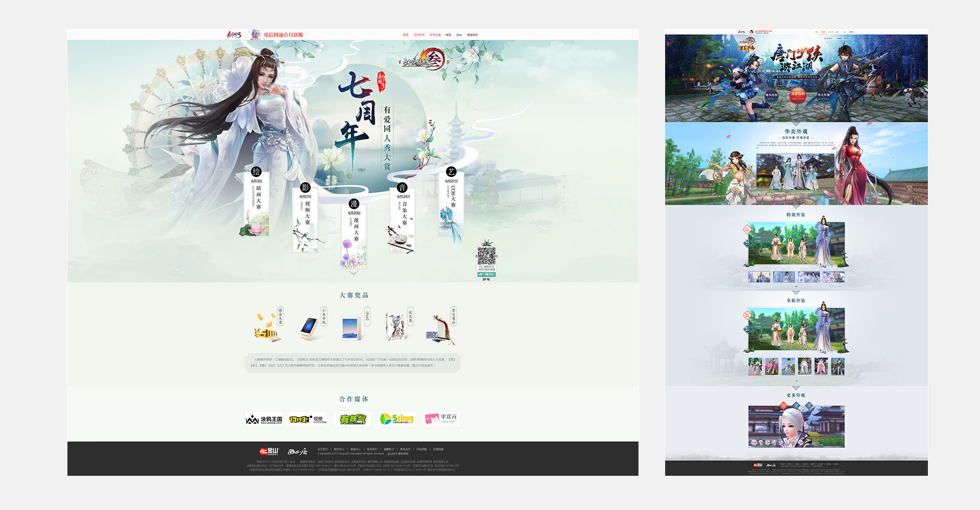The image size is (980, 510).
Task: Click the round 漫 icon
Action: point(354,204)
